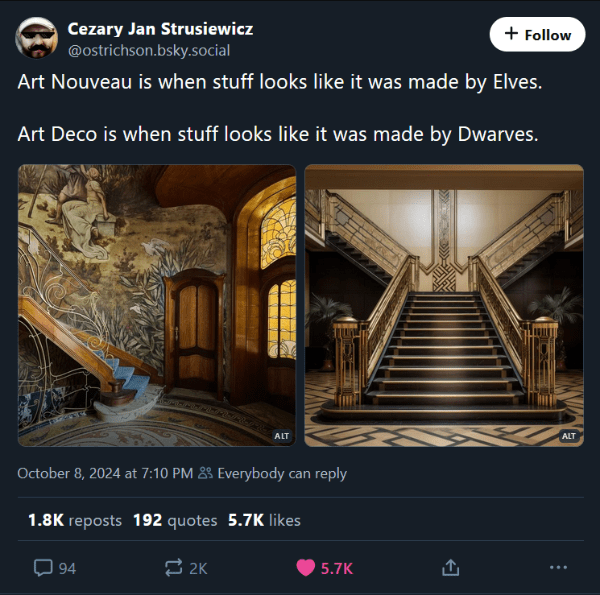The height and width of the screenshot is (595, 600).
Task: Show ALT text on Art Deco image
Action: tap(569, 436)
